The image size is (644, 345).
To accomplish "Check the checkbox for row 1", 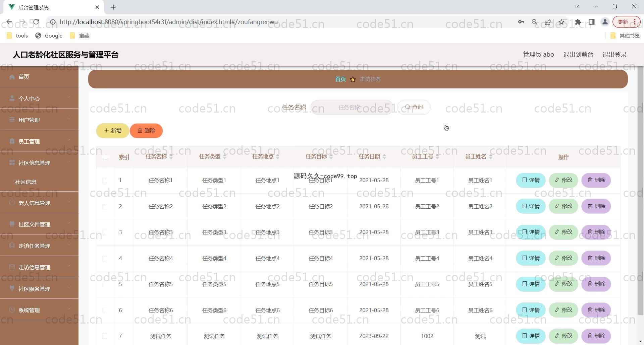I will [x=105, y=181].
